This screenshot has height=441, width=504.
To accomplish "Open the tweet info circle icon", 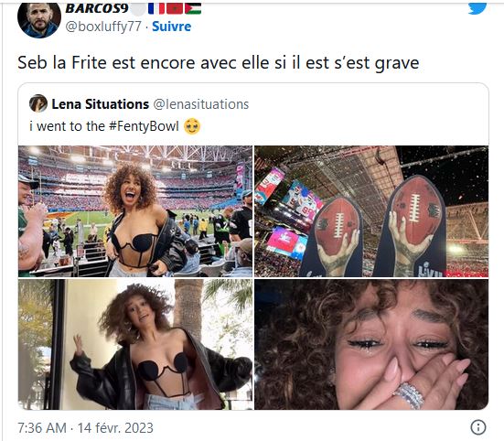I will click(x=478, y=427).
